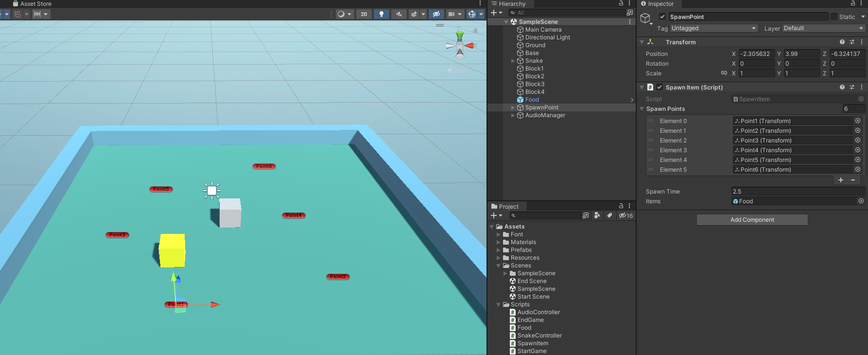Toggle 2D scene view mode
The height and width of the screenshot is (355, 868).
click(364, 14)
